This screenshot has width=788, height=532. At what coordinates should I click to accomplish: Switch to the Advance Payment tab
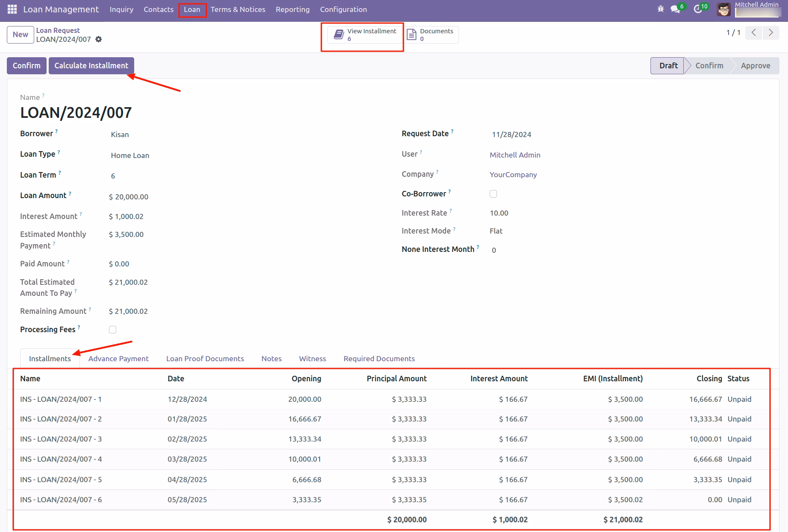coord(118,359)
